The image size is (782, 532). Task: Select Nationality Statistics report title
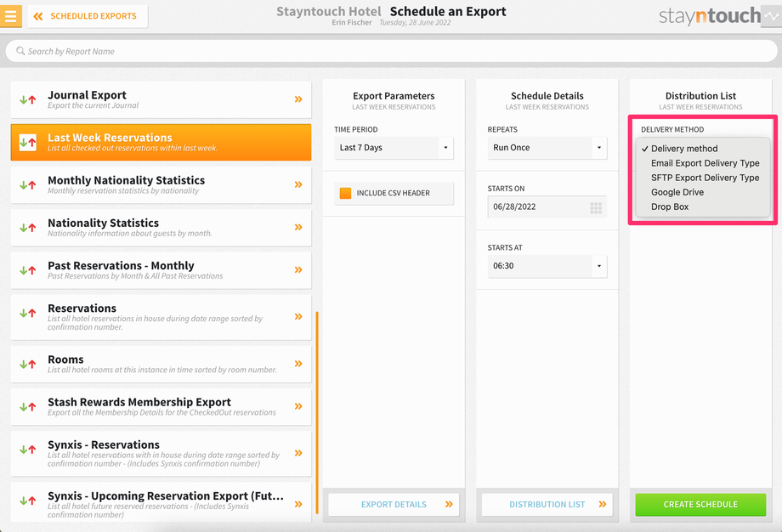103,223
